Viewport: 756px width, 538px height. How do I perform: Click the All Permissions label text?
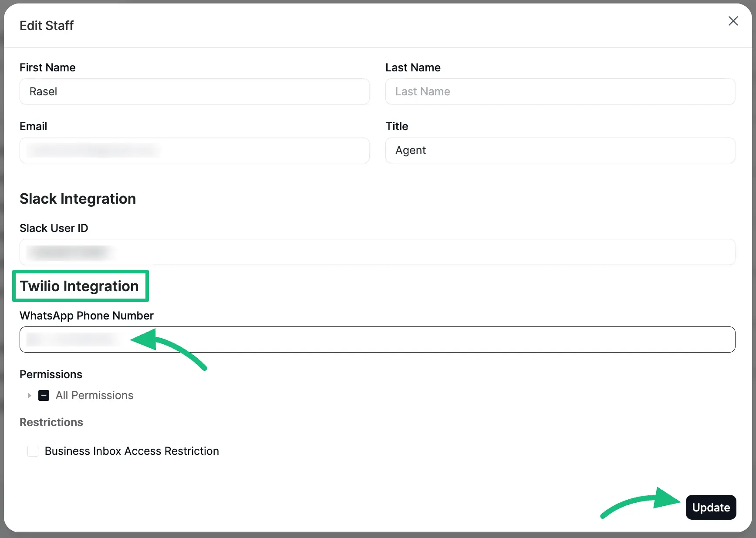tap(94, 396)
